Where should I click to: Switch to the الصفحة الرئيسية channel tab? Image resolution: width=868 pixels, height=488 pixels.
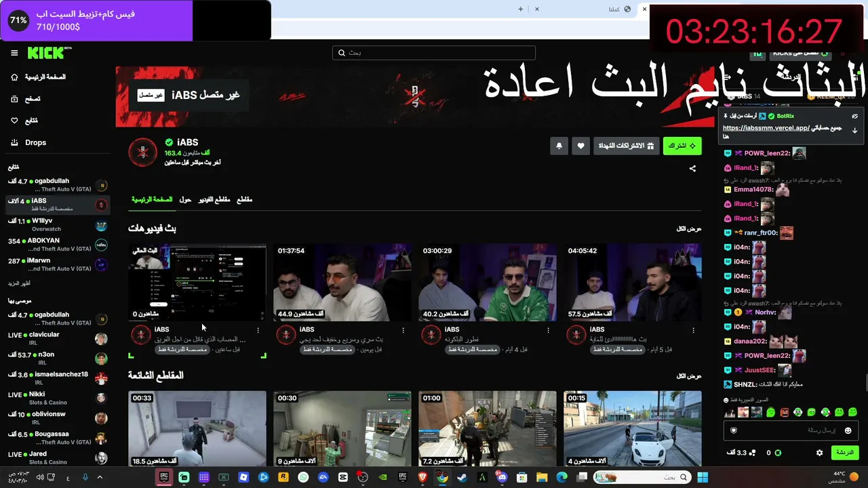152,200
